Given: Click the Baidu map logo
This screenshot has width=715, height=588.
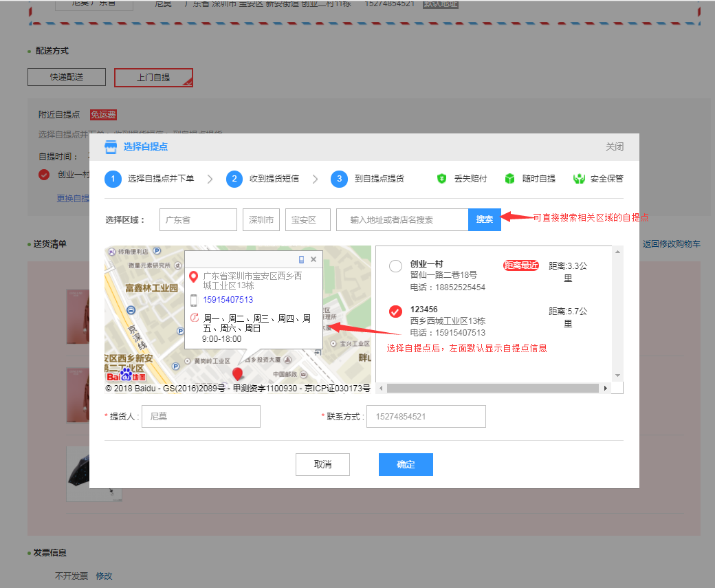Looking at the screenshot, I should [125, 374].
